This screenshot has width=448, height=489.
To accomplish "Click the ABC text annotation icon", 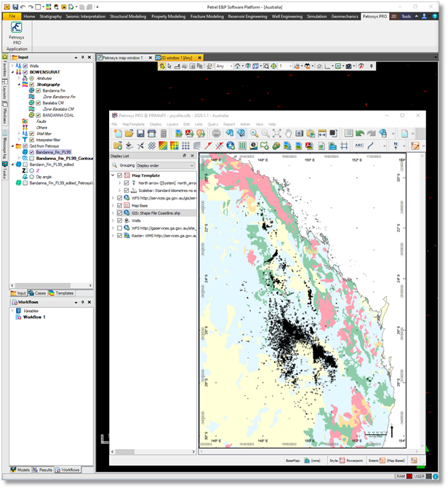I will tap(359, 146).
